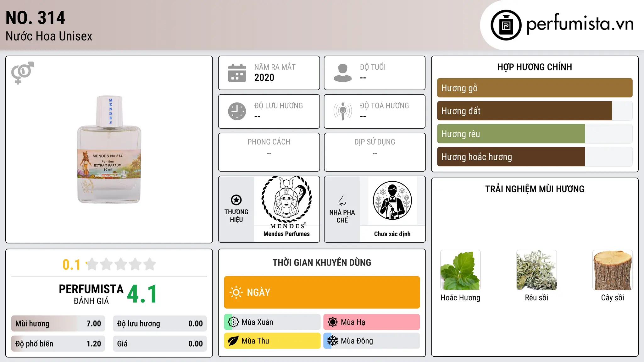Click the Hợp hương chính heading

click(x=535, y=67)
